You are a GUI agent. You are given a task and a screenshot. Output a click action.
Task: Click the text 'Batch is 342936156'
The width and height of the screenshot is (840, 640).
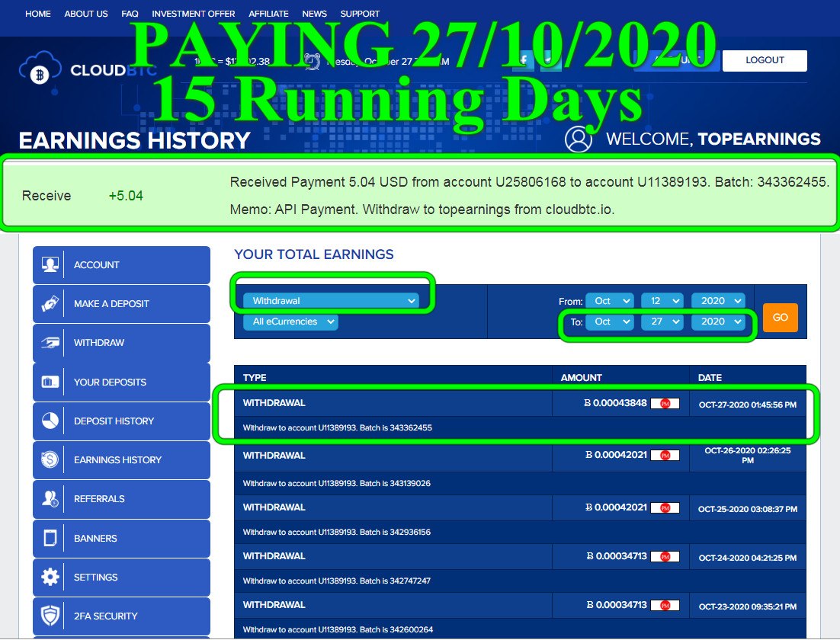pyautogui.click(x=395, y=532)
